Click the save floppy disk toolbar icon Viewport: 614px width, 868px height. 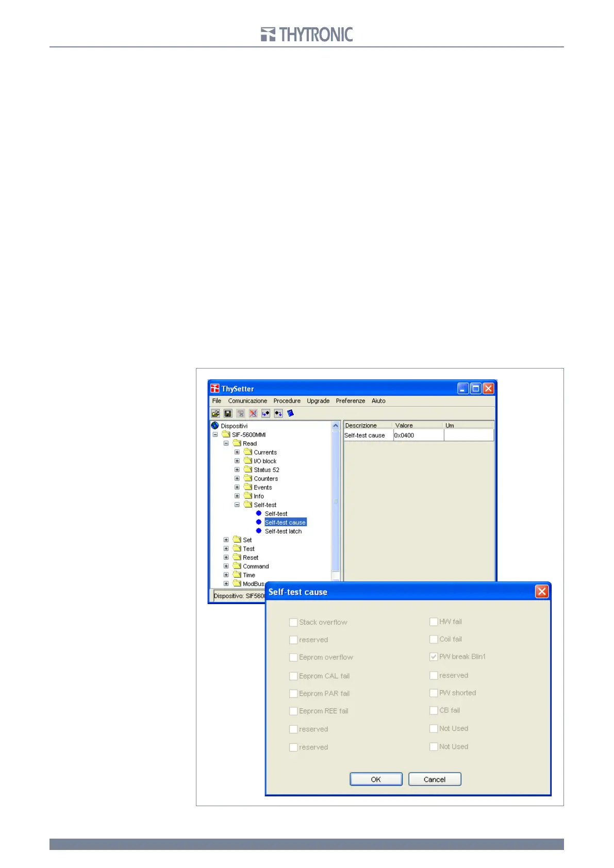[228, 413]
